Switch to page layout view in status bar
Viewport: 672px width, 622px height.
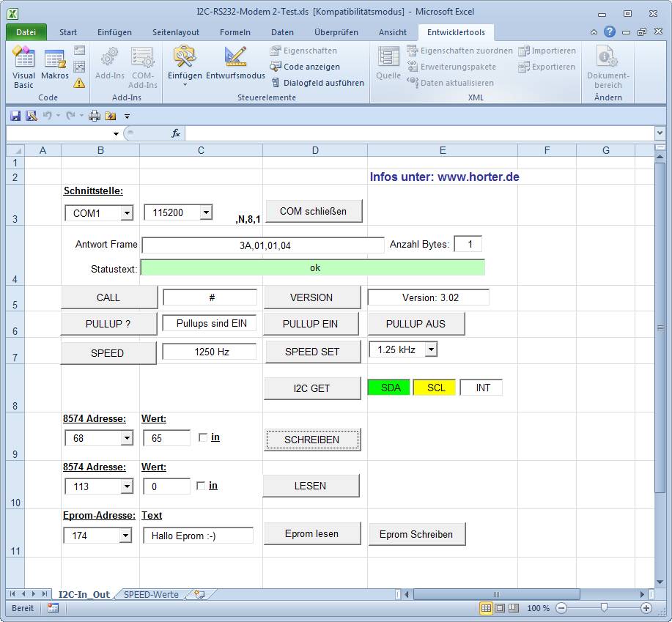(500, 608)
